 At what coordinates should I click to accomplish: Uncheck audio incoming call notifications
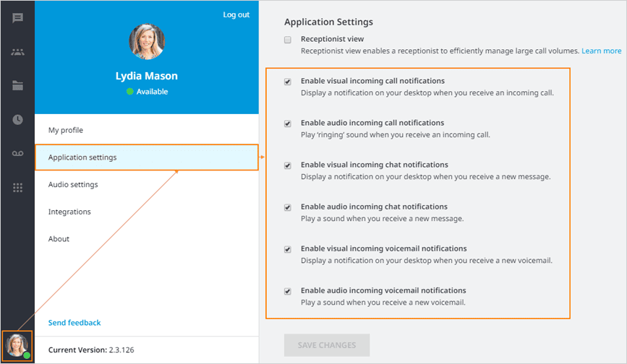(288, 123)
